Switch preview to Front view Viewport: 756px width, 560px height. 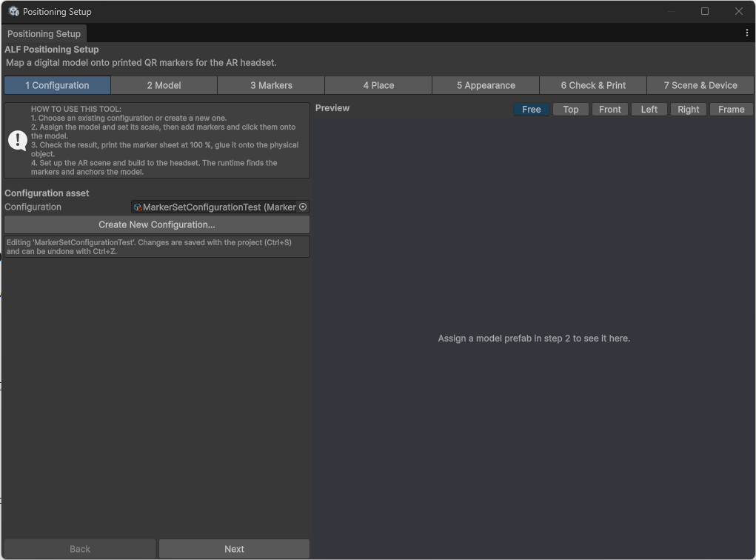click(610, 110)
